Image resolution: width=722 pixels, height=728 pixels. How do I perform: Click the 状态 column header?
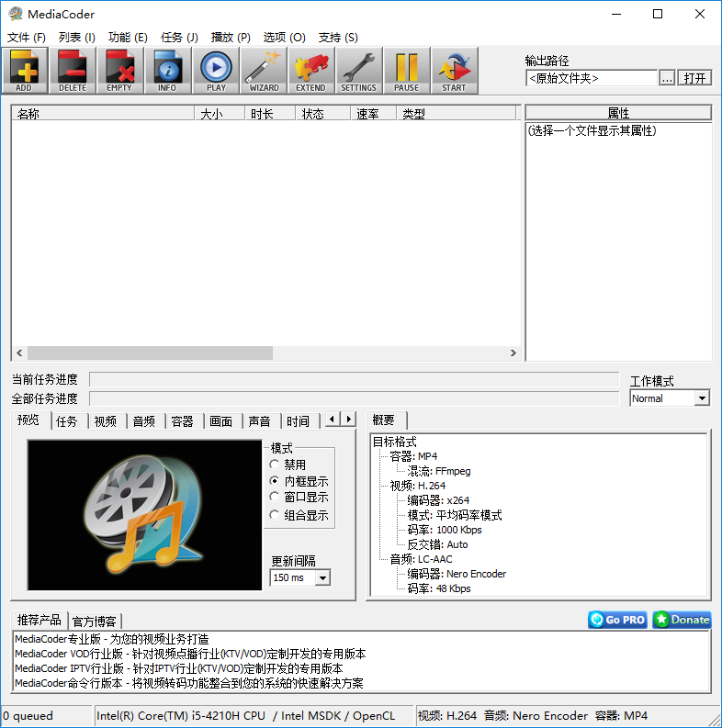point(322,114)
